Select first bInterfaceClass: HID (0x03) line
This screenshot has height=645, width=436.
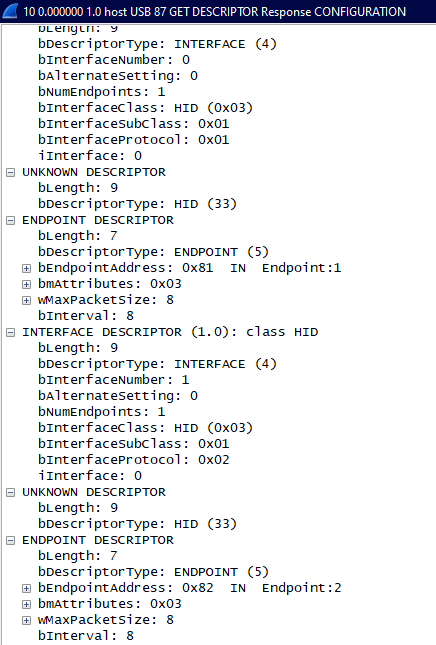pos(145,108)
